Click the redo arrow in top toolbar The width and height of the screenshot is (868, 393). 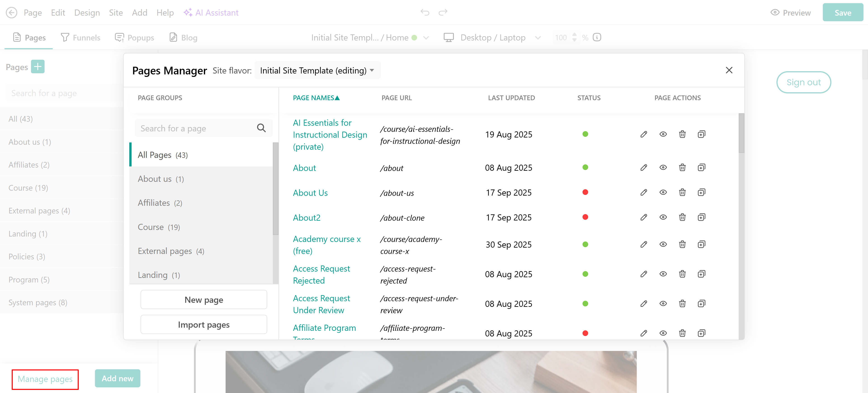(443, 12)
